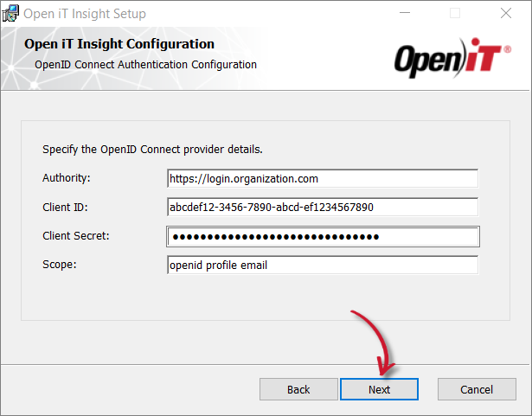Click the Next button

coord(379,389)
